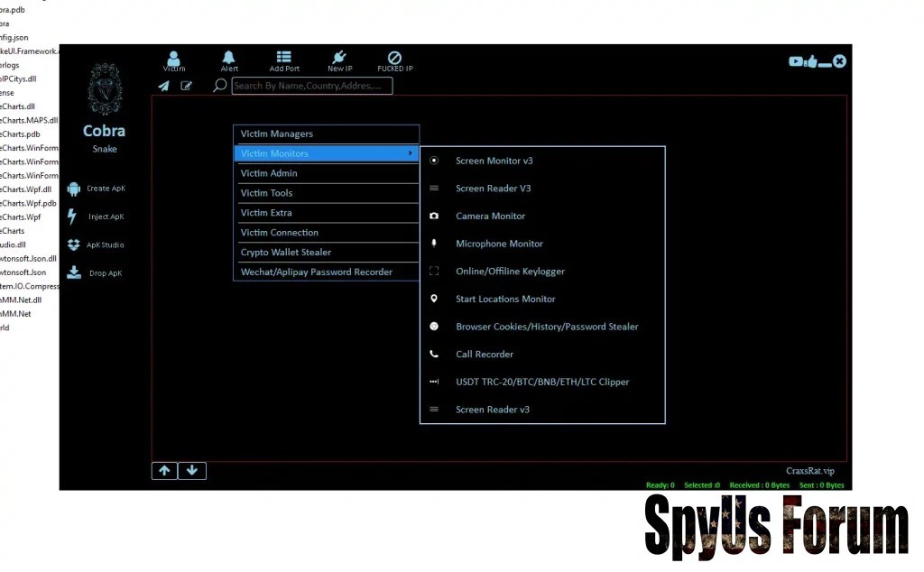Viewport: 924px width, 572px height.
Task: Expand the Victim Monitors submenu arrow
Action: (411, 153)
